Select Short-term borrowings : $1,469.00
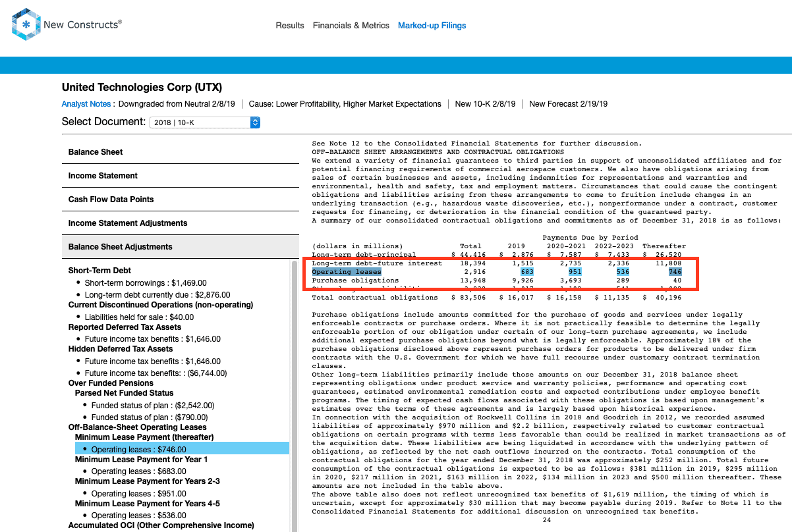 click(x=146, y=282)
